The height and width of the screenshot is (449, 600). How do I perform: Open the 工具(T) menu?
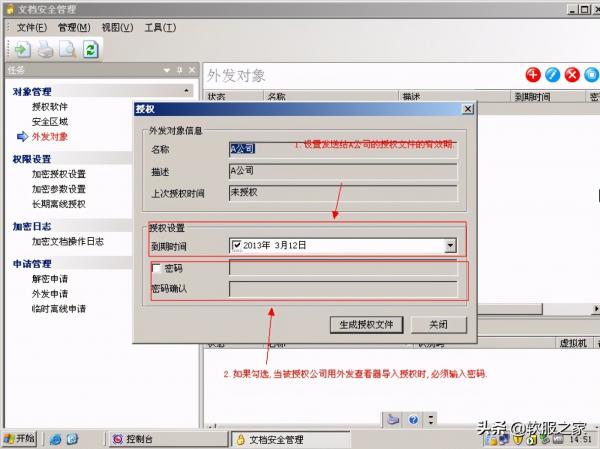point(160,28)
